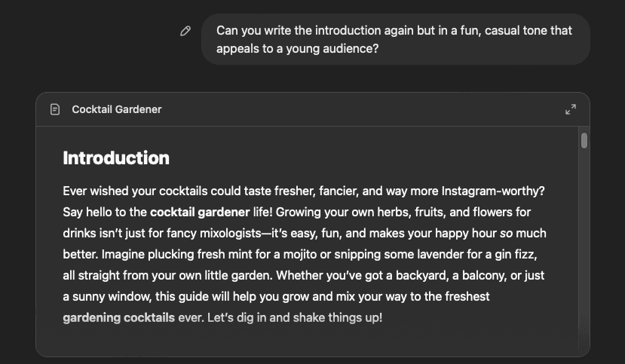The height and width of the screenshot is (364, 625).
Task: Click the document panel's vertical scrollbar thumb
Action: tap(584, 140)
